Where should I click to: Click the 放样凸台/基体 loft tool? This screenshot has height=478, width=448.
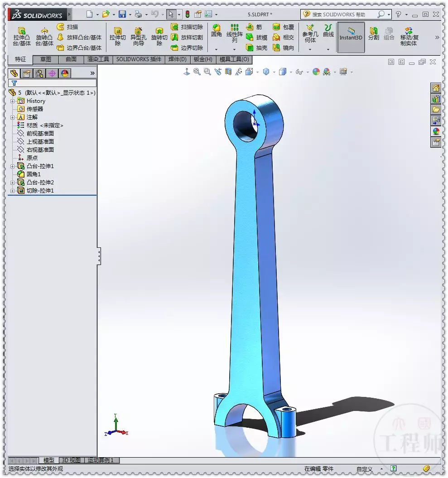[79, 37]
